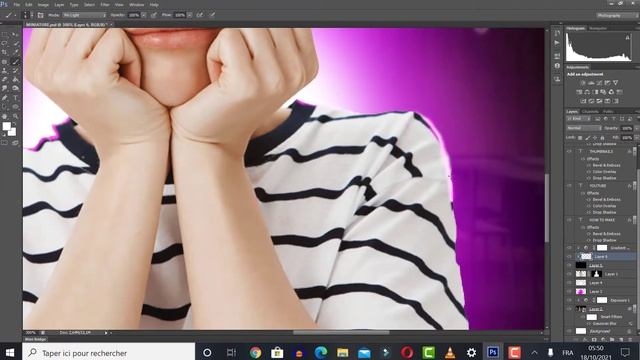Hide the HOW TO MAKE text layer
This screenshot has height=360, width=640.
(569, 220)
